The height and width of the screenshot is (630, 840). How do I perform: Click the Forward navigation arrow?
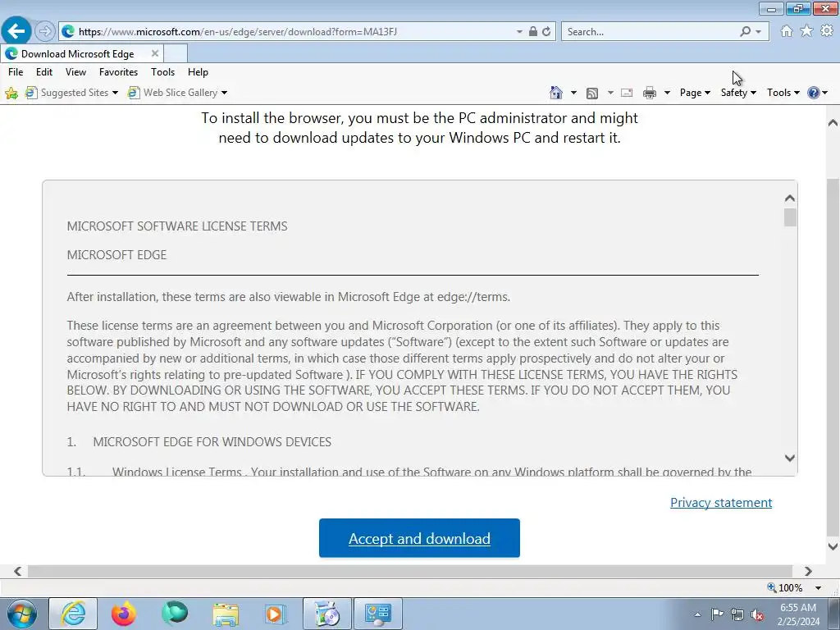click(45, 32)
